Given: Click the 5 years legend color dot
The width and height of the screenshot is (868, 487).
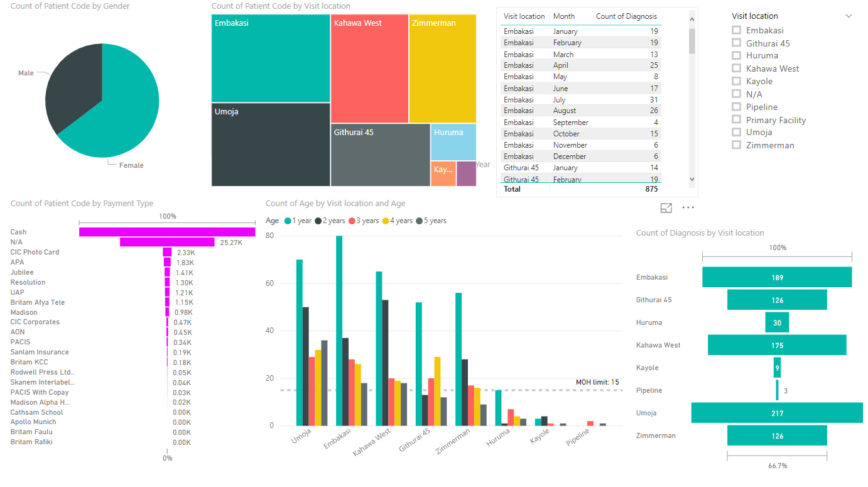Looking at the screenshot, I should [x=420, y=221].
